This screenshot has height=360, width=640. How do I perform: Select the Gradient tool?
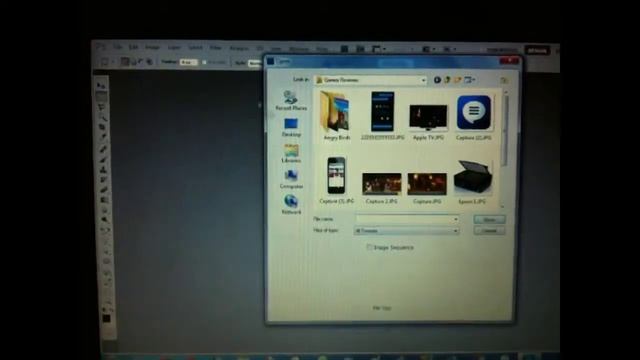pyautogui.click(x=105, y=200)
